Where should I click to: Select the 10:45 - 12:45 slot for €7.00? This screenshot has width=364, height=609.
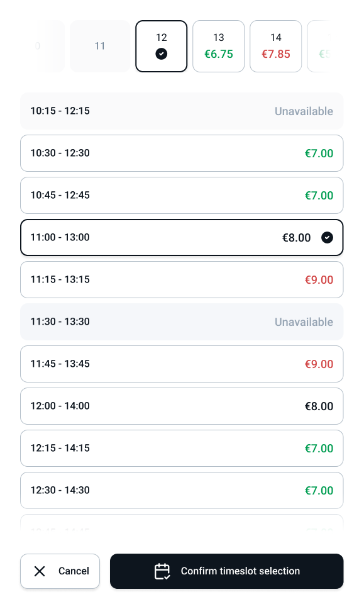(182, 195)
